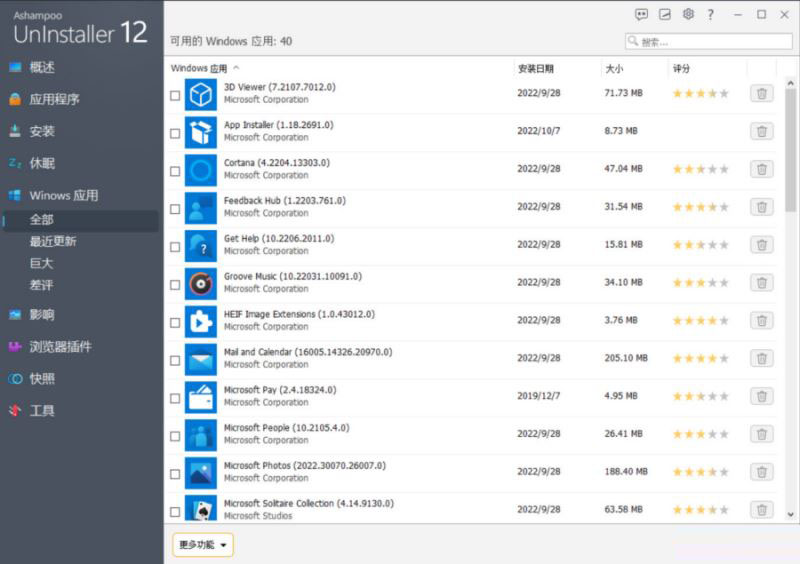This screenshot has width=800, height=564.
Task: Open 休眠 sidebar section
Action: (x=42, y=163)
